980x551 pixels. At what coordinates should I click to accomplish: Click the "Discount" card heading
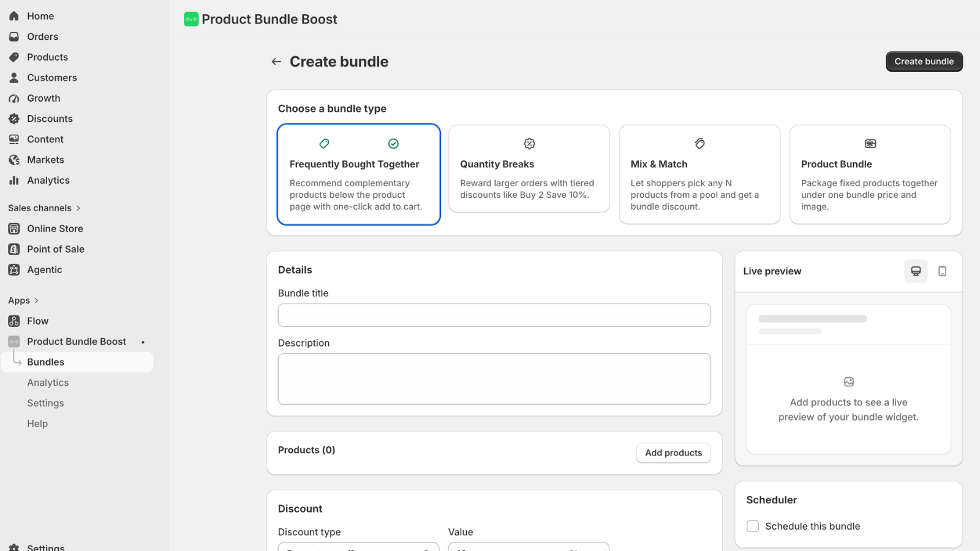pyautogui.click(x=300, y=509)
